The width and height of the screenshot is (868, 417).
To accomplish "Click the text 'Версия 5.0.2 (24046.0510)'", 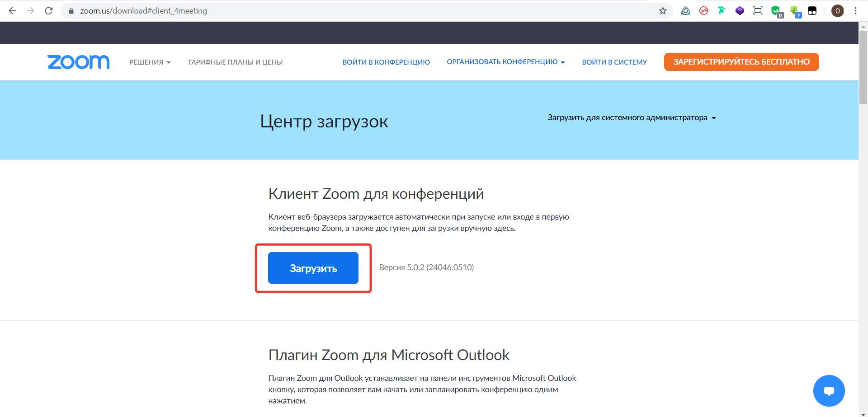I will tap(426, 267).
